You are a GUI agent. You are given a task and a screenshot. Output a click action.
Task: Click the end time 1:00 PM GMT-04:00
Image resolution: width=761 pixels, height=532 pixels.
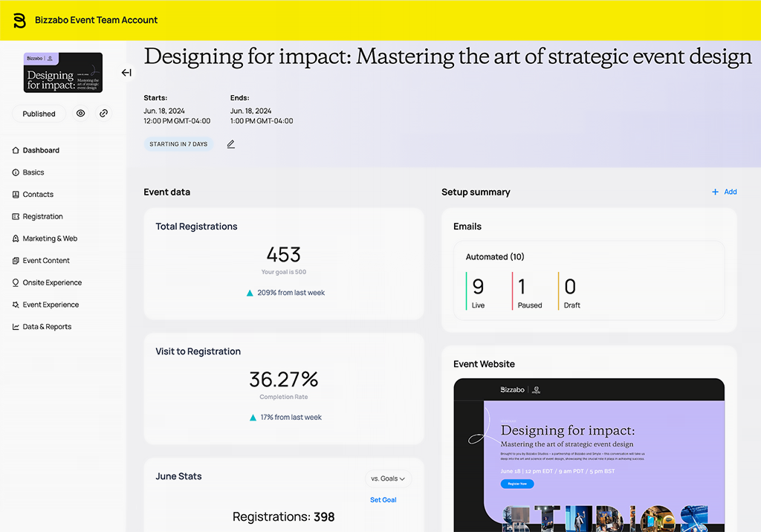(262, 121)
